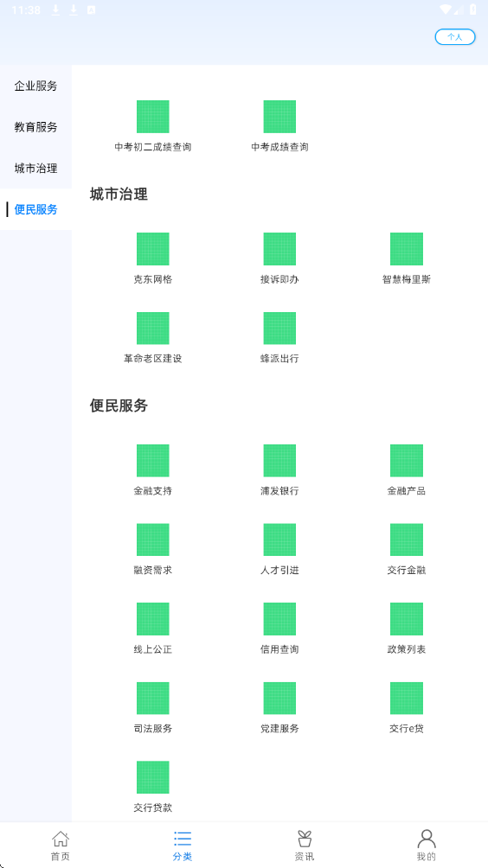Open the 中考成绩查询 service icon
Image resolution: width=488 pixels, height=868 pixels.
[279, 117]
